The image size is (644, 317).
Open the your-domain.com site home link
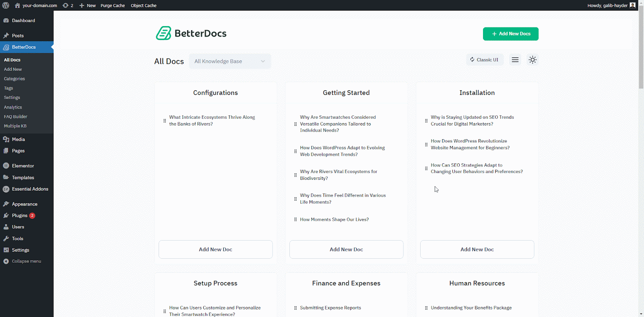(x=36, y=5)
